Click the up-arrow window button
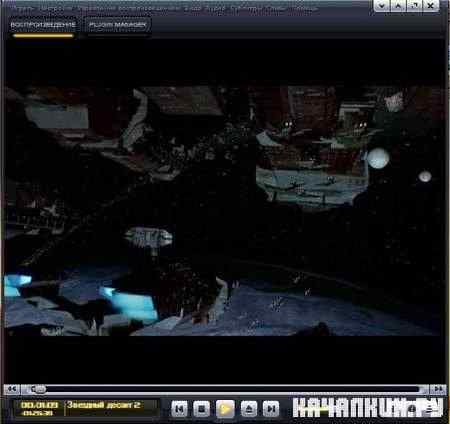The height and width of the screenshot is (424, 450). click(398, 6)
